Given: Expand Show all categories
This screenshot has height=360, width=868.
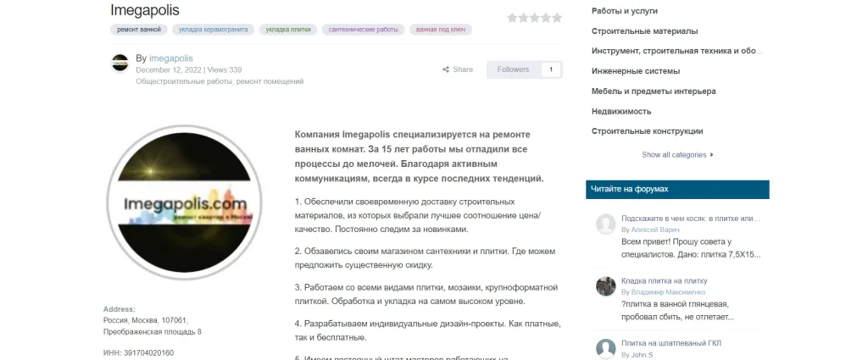Looking at the screenshot, I should click(x=677, y=155).
